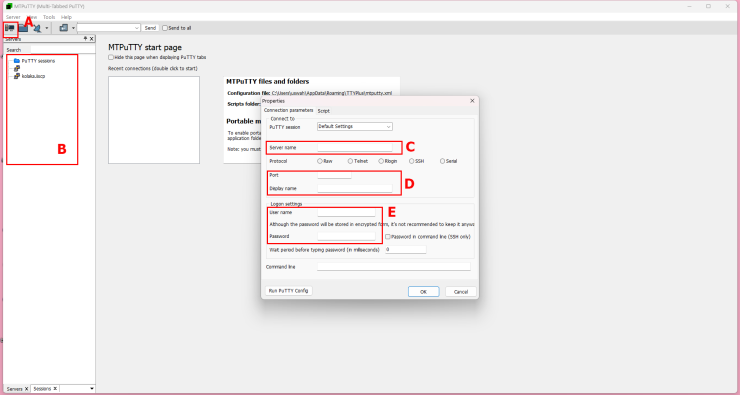This screenshot has width=740, height=395.
Task: Click the Run PuTTY Config button
Action: point(289,291)
